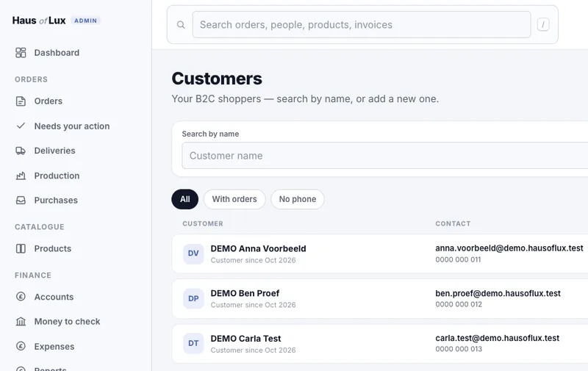The height and width of the screenshot is (371, 588).
Task: Open the Deliveries truck icon
Action: (x=21, y=151)
